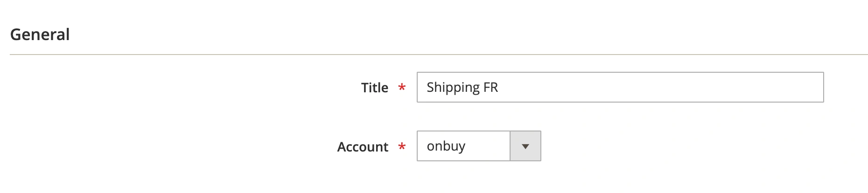The height and width of the screenshot is (193, 868).
Task: Click the red asterisk next to Title
Action: pyautogui.click(x=401, y=88)
